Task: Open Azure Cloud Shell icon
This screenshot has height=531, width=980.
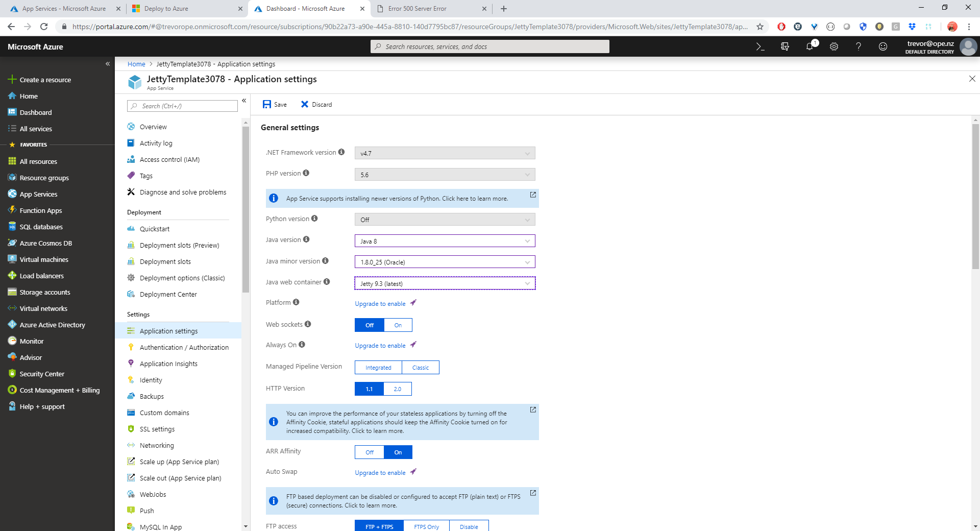Action: [x=760, y=46]
